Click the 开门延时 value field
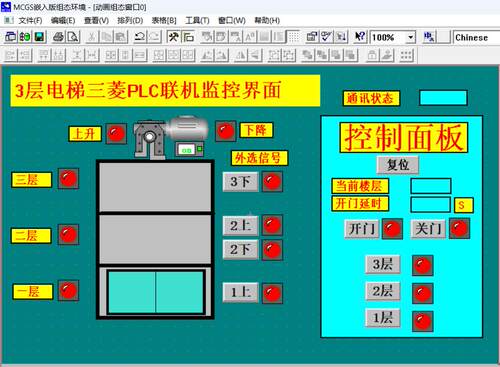The image size is (500, 367). pos(431,205)
